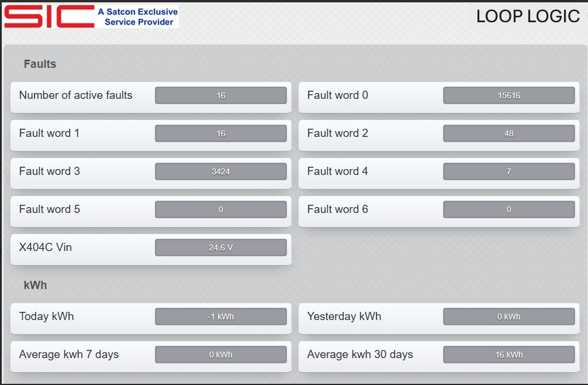Click the Faults section heading
Image resolution: width=588 pixels, height=385 pixels.
(40, 64)
